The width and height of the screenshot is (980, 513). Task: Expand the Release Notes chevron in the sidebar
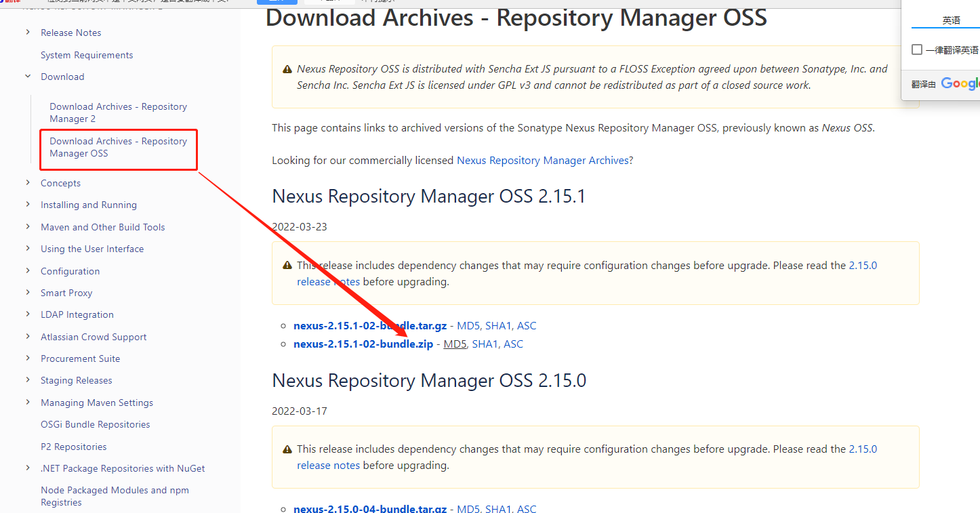pos(28,33)
